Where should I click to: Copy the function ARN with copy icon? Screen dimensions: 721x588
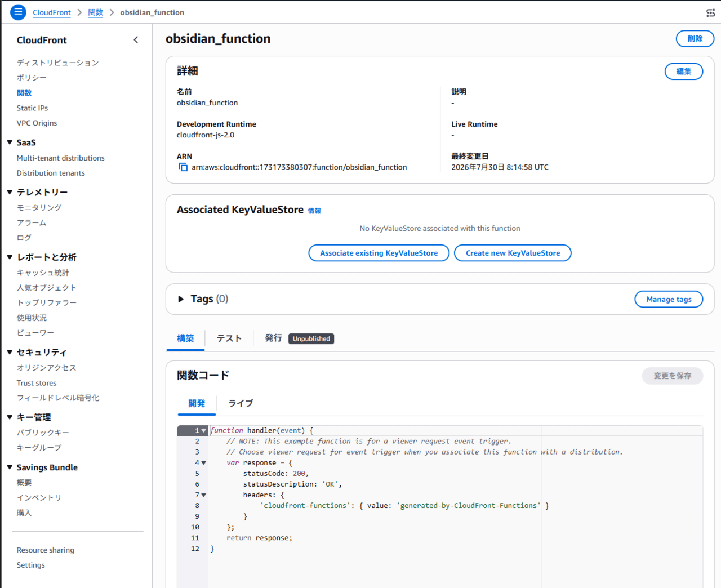click(x=183, y=167)
